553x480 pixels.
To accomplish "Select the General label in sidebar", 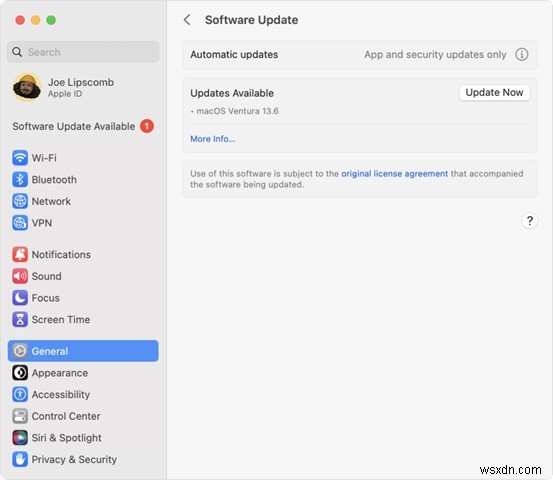I will click(50, 351).
